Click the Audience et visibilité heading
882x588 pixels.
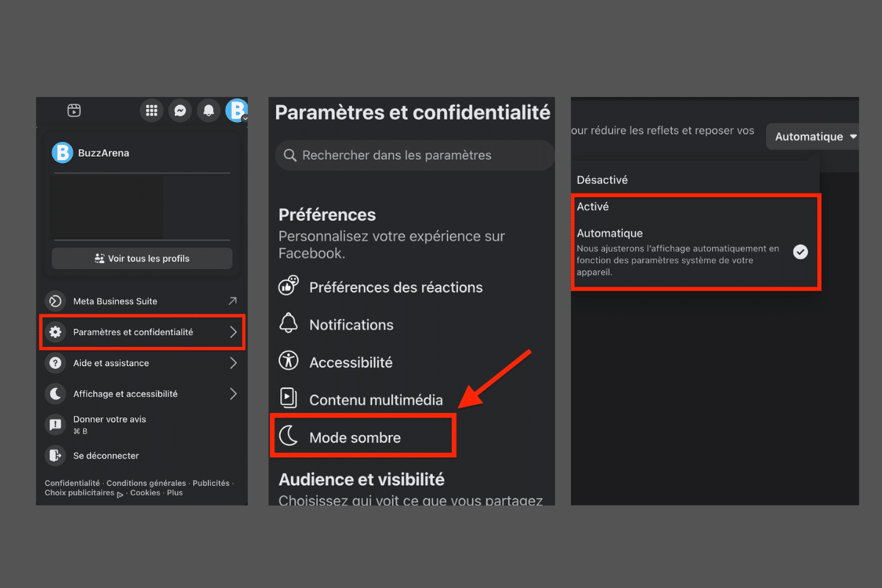pos(362,479)
